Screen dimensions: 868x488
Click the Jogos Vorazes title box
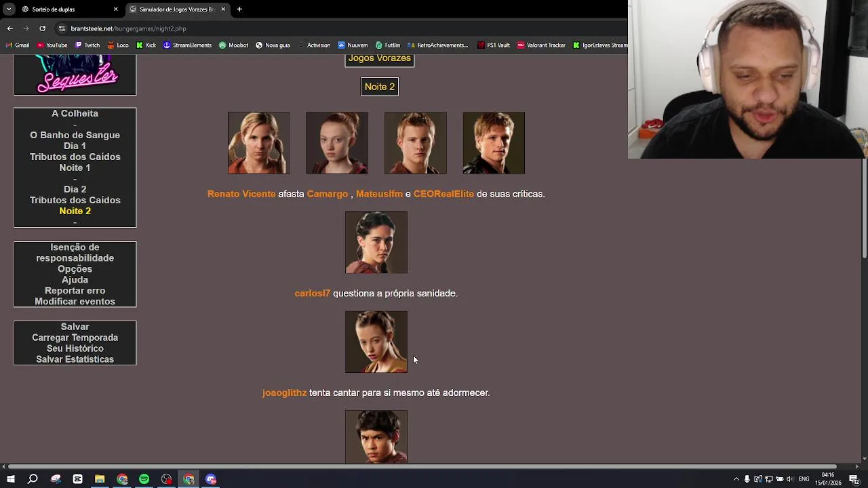[379, 60]
